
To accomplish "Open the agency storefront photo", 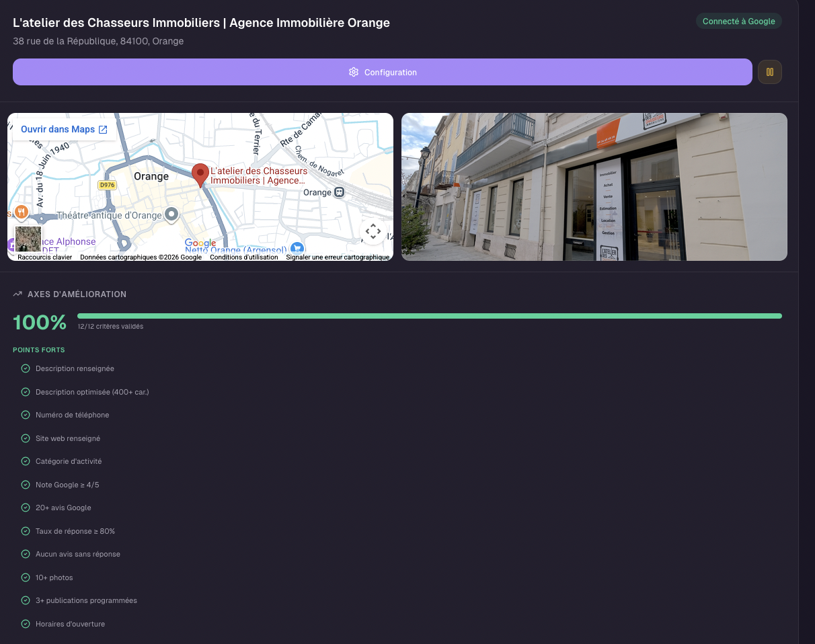I will (594, 187).
